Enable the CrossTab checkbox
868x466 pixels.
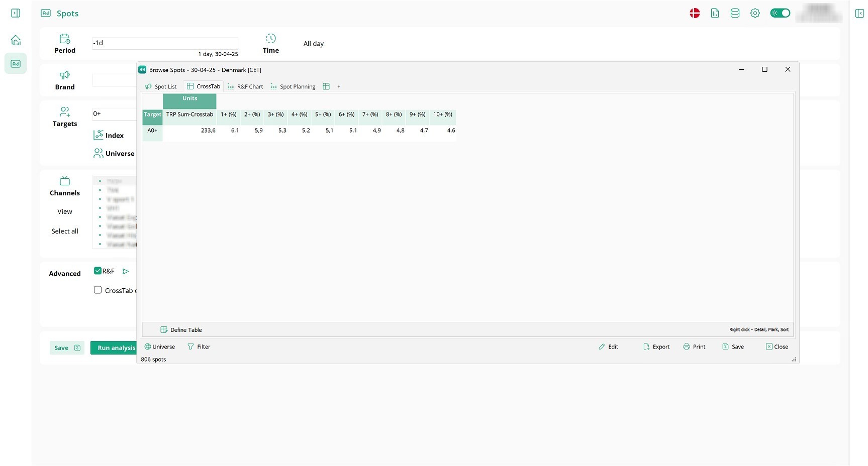pyautogui.click(x=98, y=290)
